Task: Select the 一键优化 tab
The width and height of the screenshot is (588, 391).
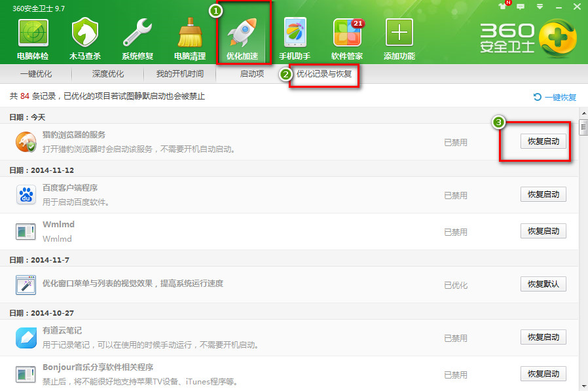Action: point(35,74)
